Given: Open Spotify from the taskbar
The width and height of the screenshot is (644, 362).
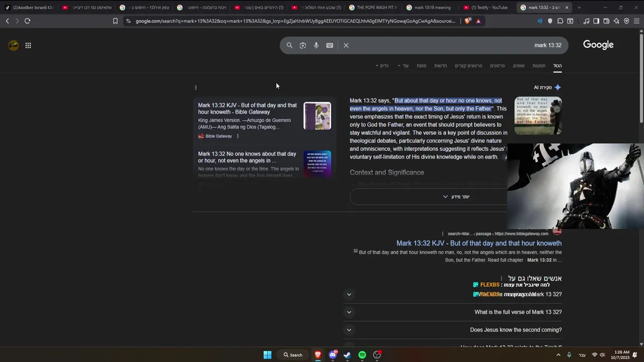Looking at the screenshot, I should pos(362,355).
